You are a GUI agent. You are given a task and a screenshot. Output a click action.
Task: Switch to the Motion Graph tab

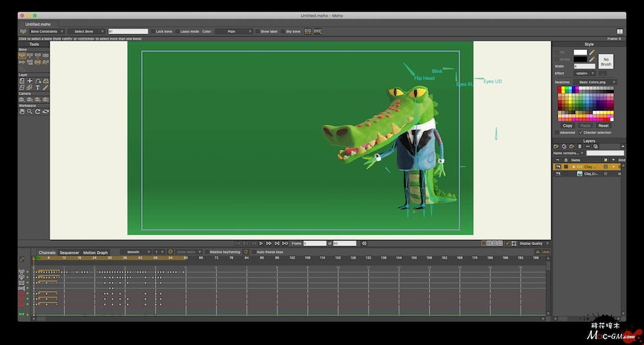pyautogui.click(x=95, y=252)
